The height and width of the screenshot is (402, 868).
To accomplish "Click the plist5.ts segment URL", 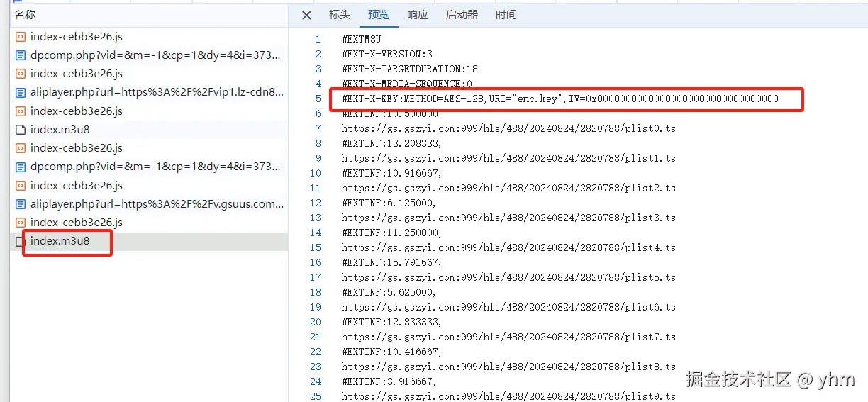I will point(508,277).
